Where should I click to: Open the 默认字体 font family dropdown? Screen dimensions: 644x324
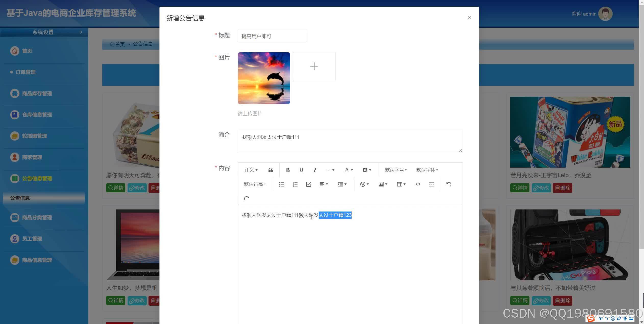[x=426, y=170]
